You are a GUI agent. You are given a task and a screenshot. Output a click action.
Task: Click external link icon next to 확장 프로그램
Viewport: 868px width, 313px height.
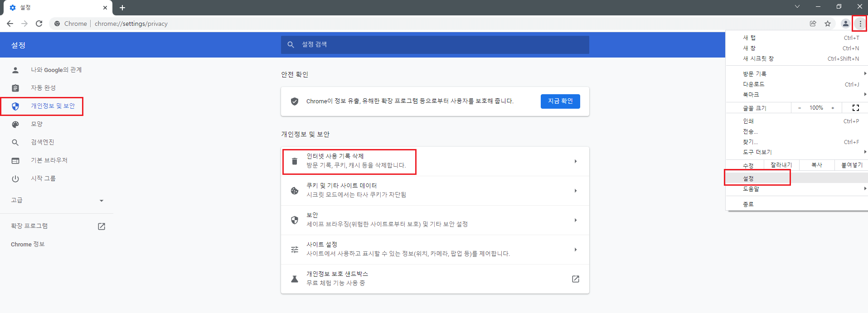pos(102,226)
